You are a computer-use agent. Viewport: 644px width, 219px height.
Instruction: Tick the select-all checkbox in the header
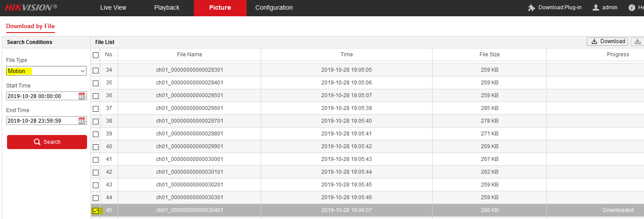tap(95, 55)
